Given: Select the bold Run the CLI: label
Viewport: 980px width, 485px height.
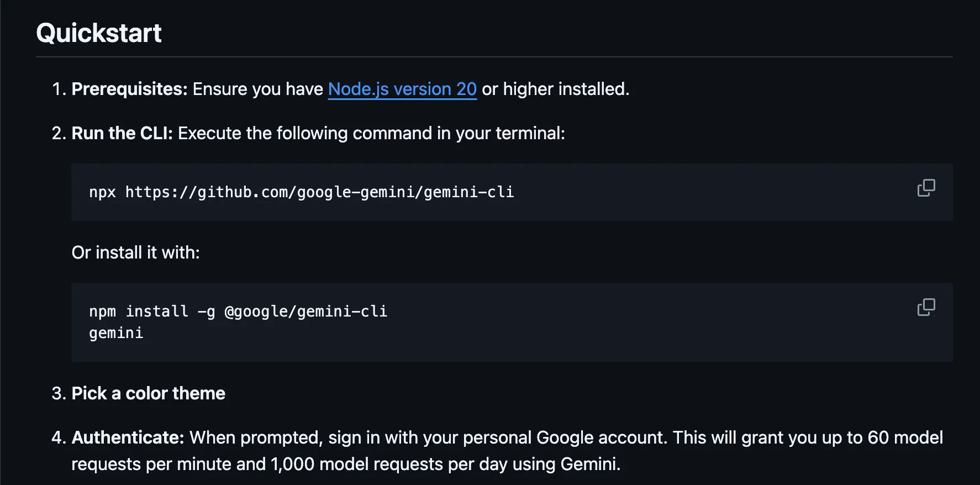Looking at the screenshot, I should point(122,133).
